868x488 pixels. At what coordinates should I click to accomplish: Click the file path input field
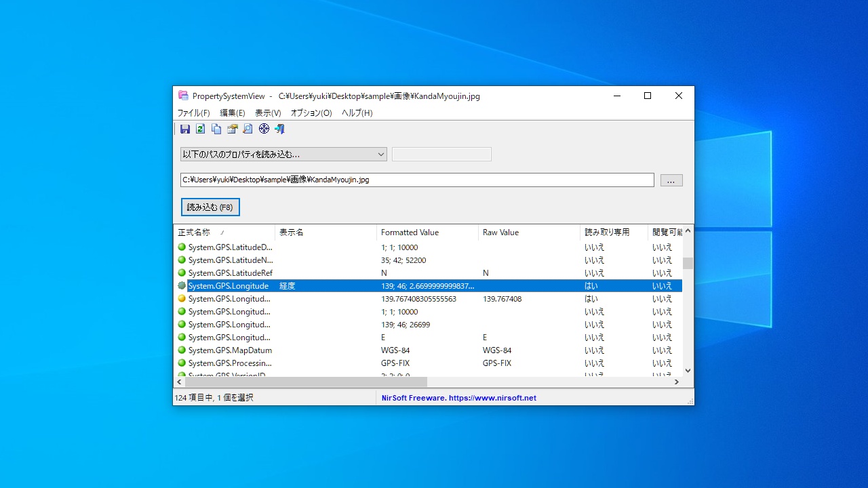[417, 180]
